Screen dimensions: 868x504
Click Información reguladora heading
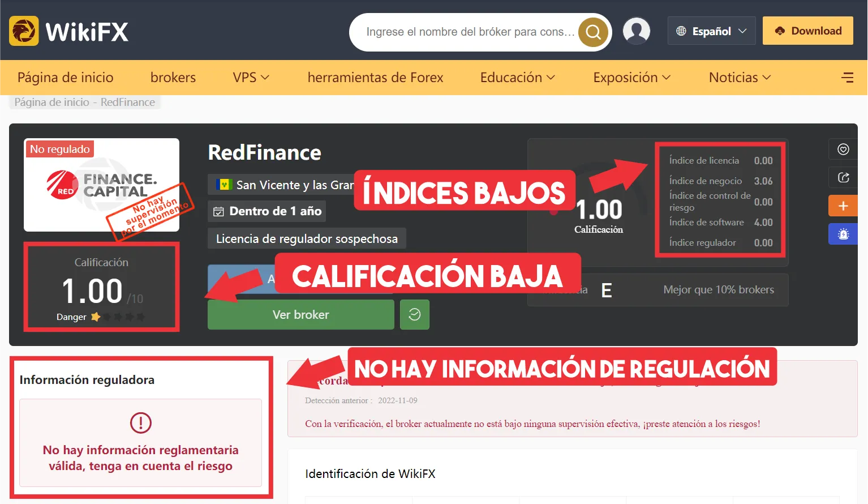tap(87, 379)
